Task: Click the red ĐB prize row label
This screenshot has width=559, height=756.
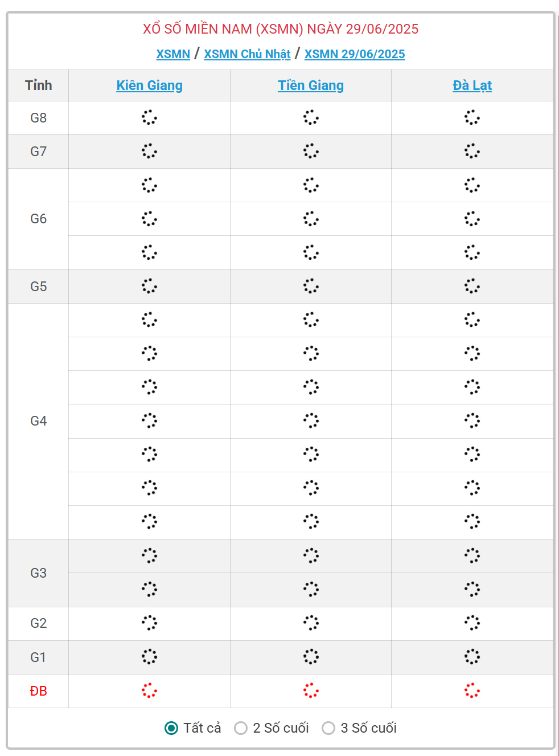Action: click(x=38, y=691)
